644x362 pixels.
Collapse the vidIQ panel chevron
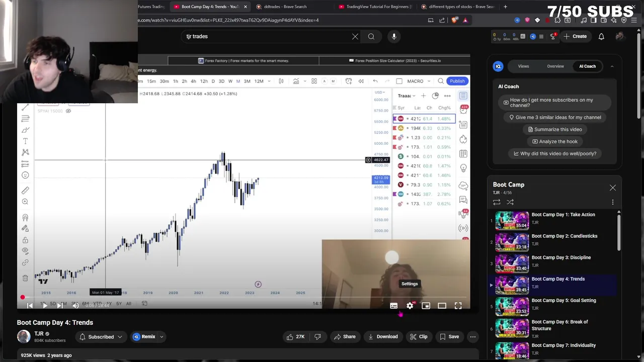point(612,66)
